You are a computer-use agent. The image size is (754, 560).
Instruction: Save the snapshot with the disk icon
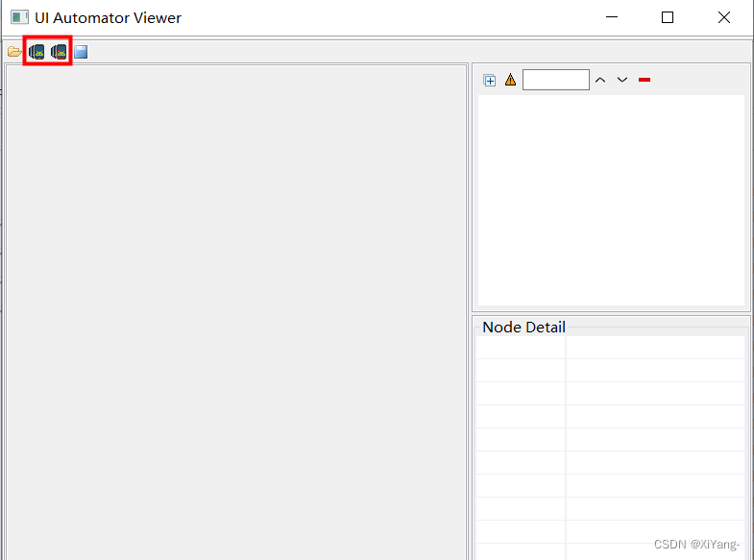pos(81,52)
